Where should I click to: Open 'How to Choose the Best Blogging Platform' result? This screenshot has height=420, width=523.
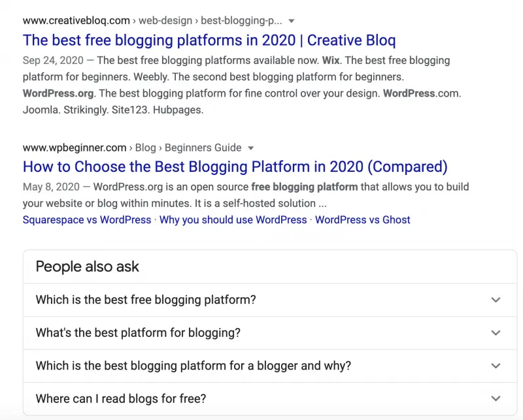(x=235, y=167)
